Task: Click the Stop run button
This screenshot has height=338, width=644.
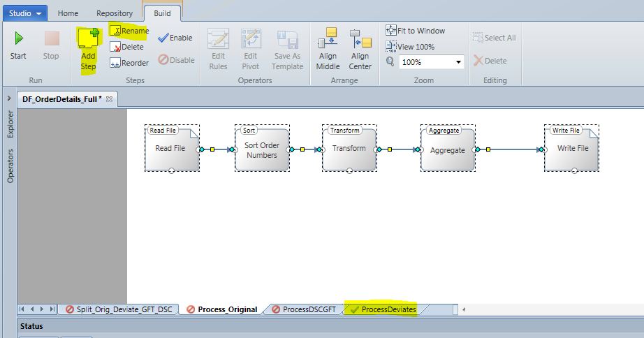Action: [51, 45]
